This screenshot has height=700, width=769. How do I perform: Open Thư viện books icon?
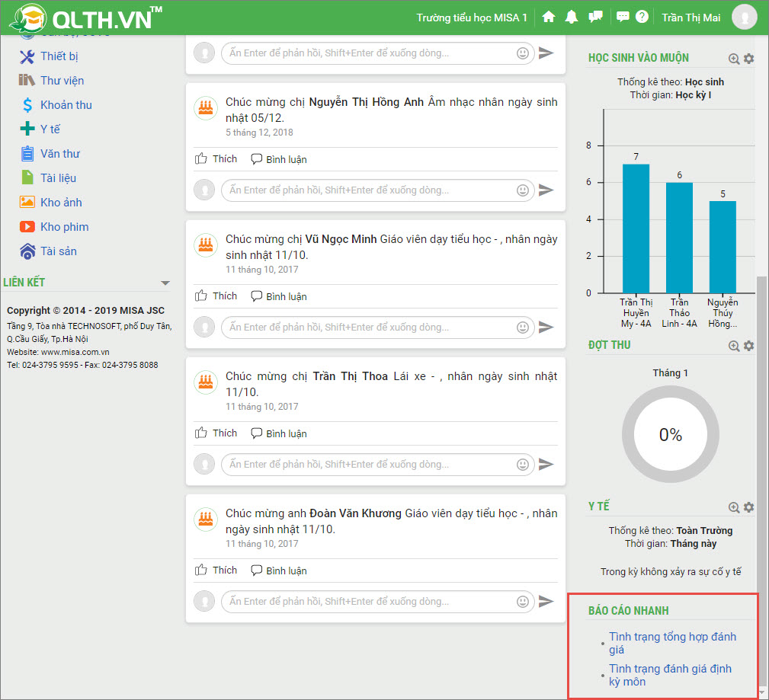(x=27, y=81)
